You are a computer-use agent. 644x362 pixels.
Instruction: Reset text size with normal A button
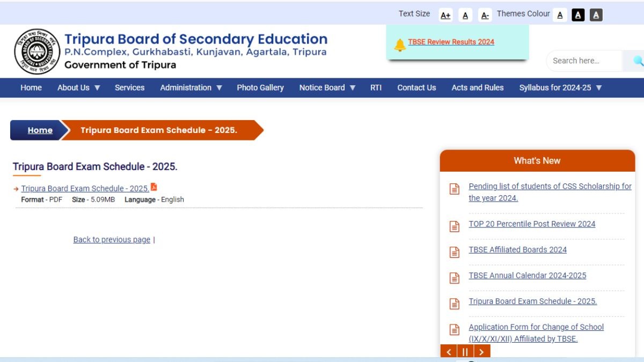pos(465,16)
